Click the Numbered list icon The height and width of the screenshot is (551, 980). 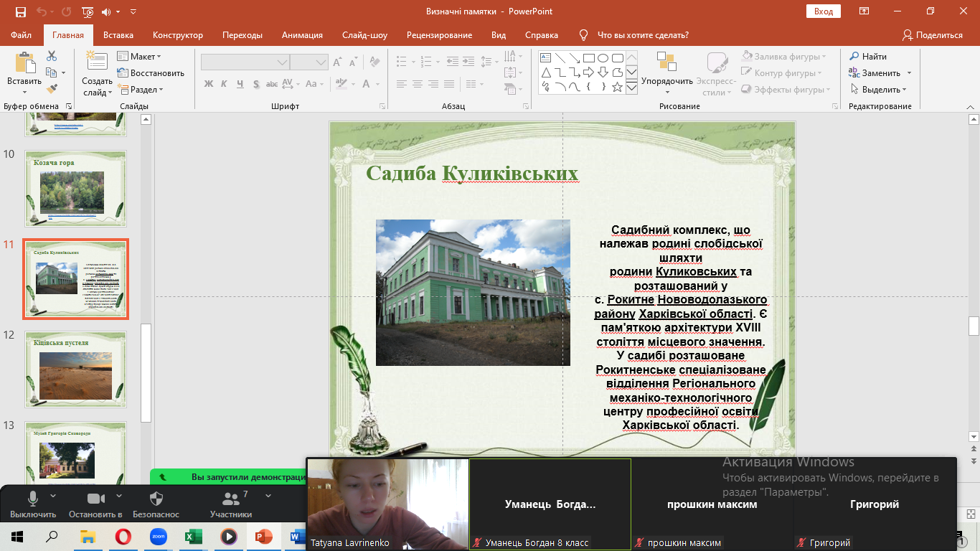coord(426,62)
